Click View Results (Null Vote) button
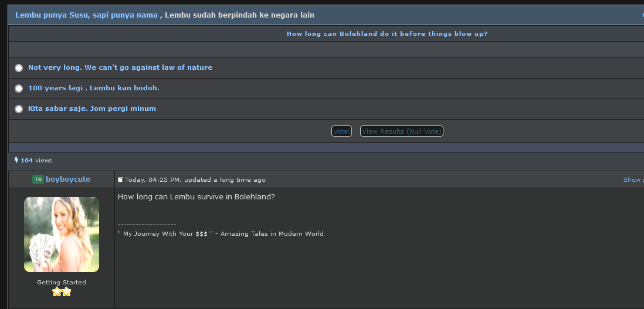Image resolution: width=644 pixels, height=309 pixels. pos(401,131)
